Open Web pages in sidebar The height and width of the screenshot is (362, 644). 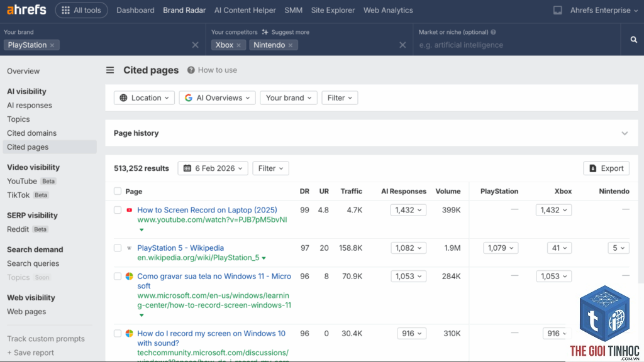[26, 312]
